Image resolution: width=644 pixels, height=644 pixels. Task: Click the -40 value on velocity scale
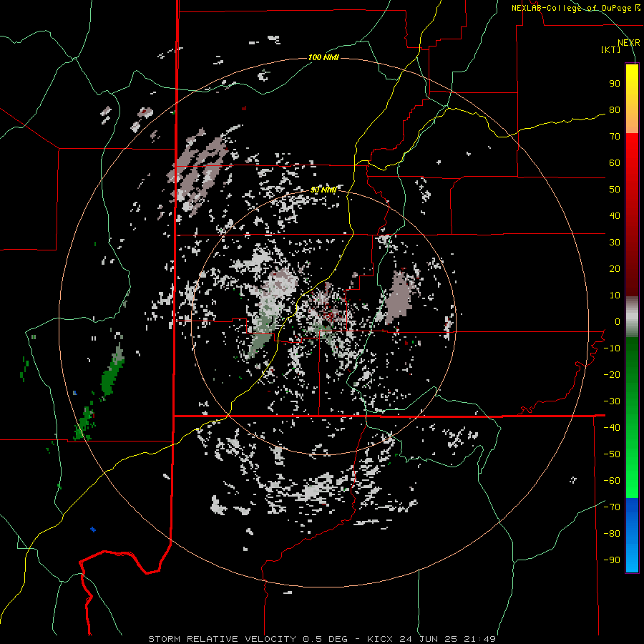tap(612, 428)
